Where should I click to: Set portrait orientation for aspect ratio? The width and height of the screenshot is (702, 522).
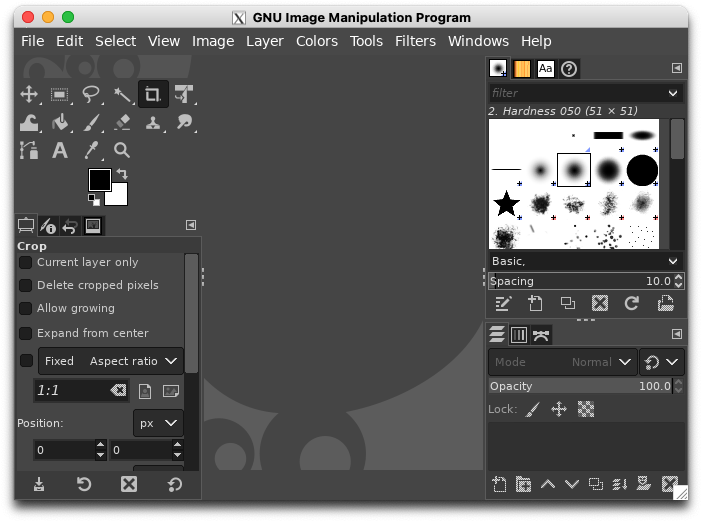point(145,391)
